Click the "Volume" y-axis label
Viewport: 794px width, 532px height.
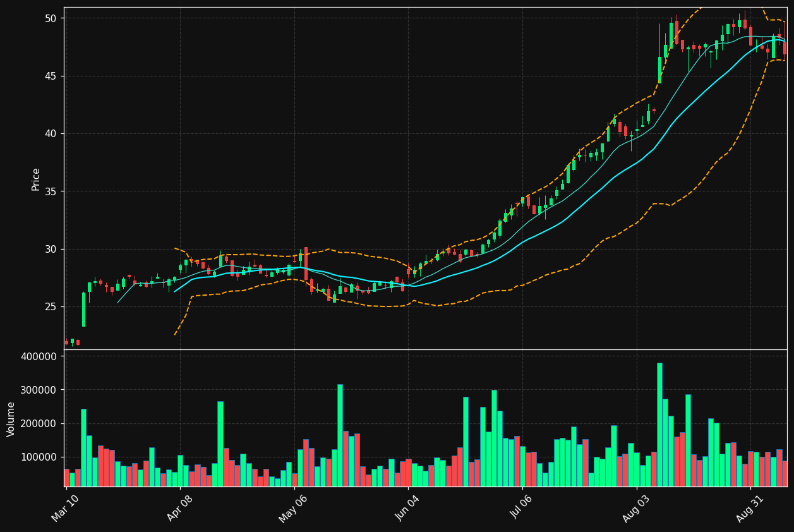click(x=11, y=419)
